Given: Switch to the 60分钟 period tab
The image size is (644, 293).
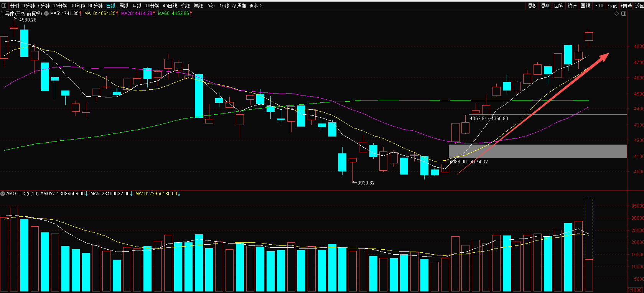Looking at the screenshot, I should 96,6.
